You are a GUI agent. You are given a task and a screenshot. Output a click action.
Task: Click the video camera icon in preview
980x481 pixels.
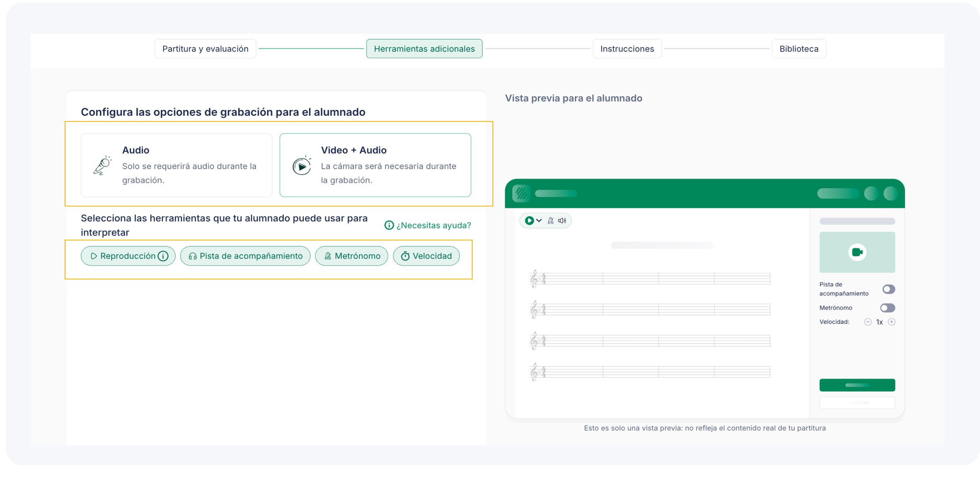coord(857,252)
